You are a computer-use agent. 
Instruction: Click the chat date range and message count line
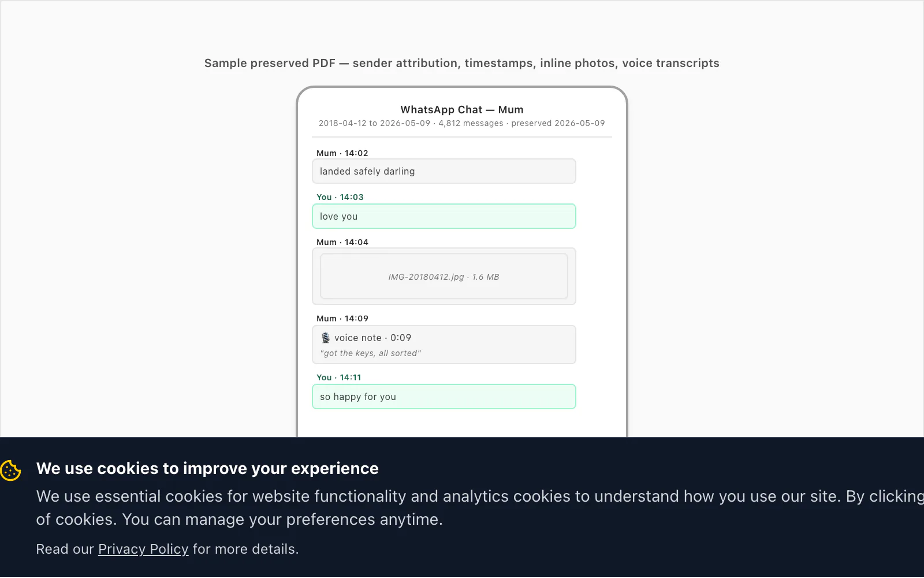tap(462, 123)
